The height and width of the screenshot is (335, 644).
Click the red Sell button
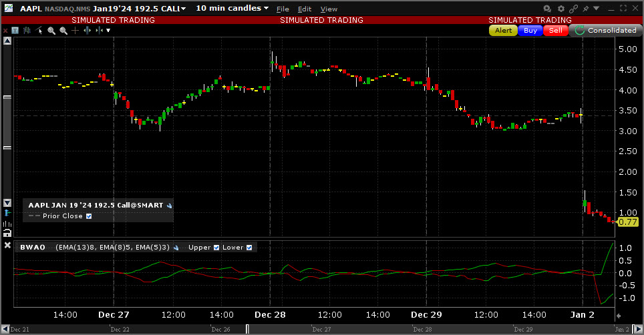coord(556,30)
